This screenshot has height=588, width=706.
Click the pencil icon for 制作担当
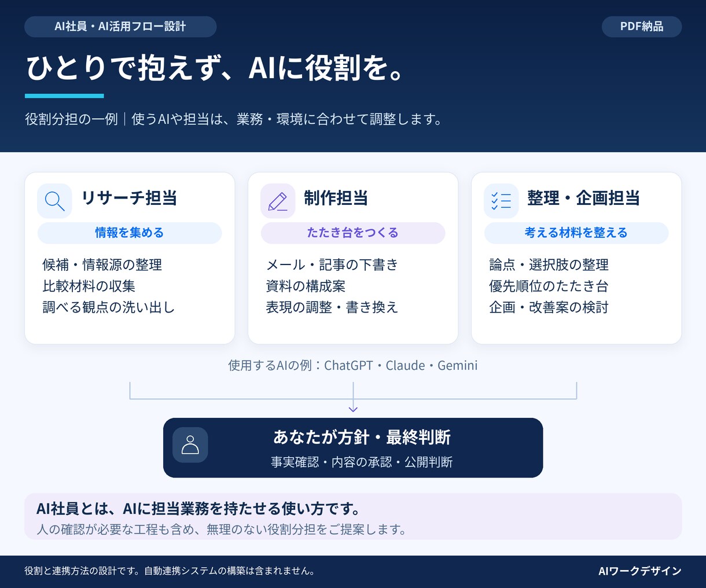pos(278,201)
